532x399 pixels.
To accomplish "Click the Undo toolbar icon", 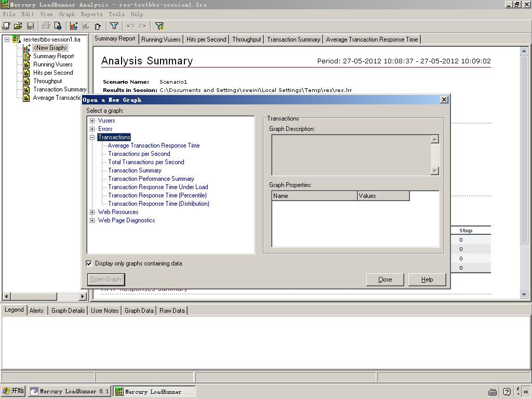I will pos(130,26).
